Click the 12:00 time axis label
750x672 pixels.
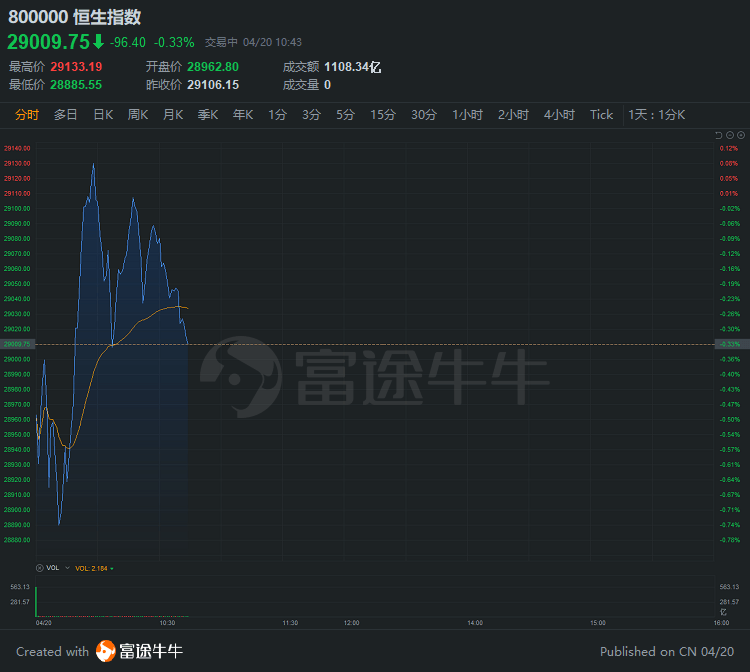352,623
